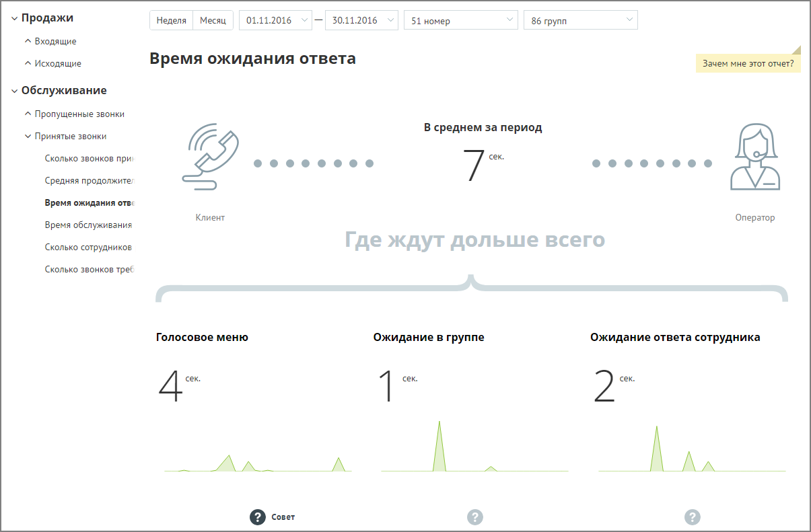Screen dimensions: 811x532
Task: Click the 4 сек. voice menu value
Action: [178, 387]
